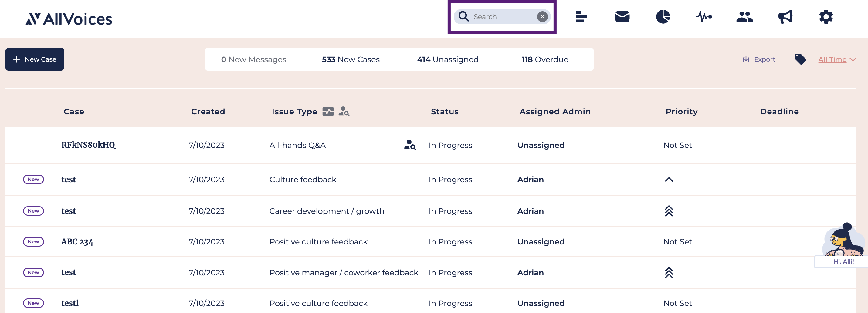Sort by the Created column header
This screenshot has height=313, width=868.
point(208,111)
